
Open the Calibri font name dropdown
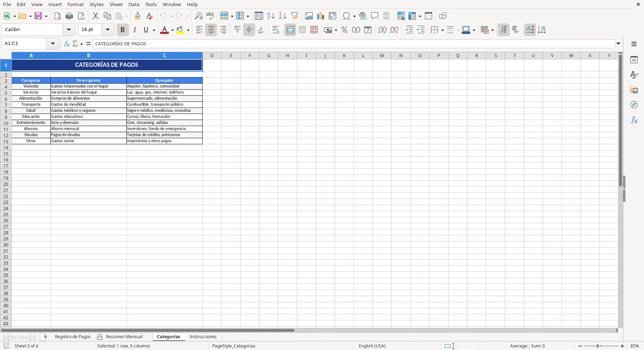pos(69,30)
